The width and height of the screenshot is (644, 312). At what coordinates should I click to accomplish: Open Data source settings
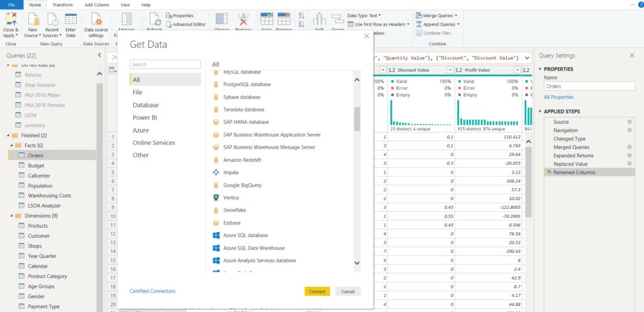[96, 19]
